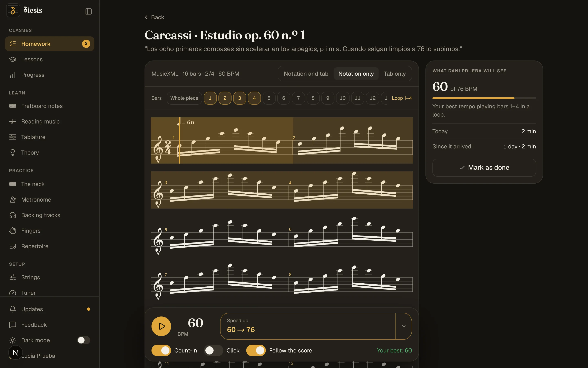Open Fingers hand icon
This screenshot has height=368, width=588.
(13, 231)
